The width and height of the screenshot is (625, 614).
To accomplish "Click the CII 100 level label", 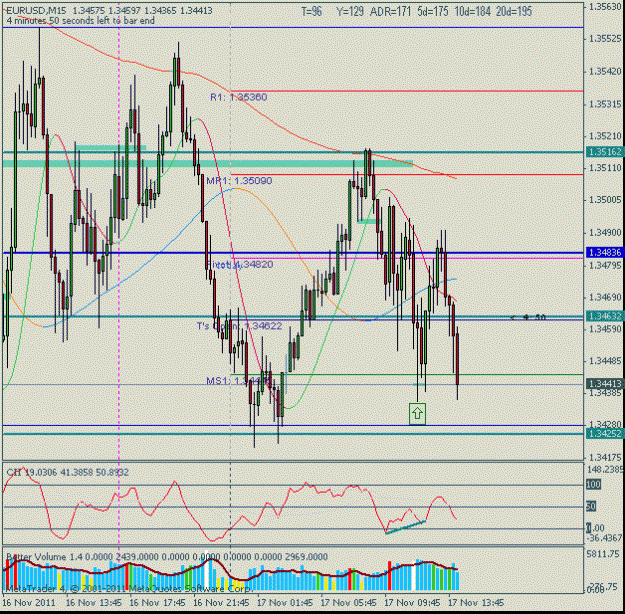I will (594, 485).
